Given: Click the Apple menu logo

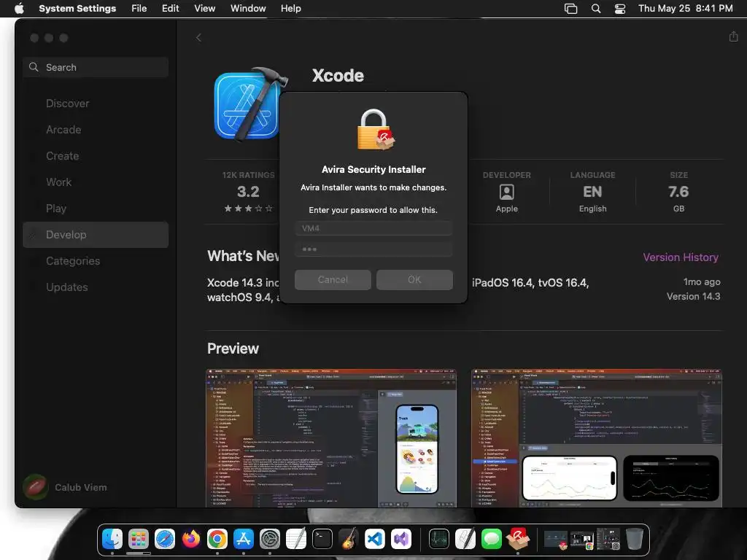Looking at the screenshot, I should 19,8.
